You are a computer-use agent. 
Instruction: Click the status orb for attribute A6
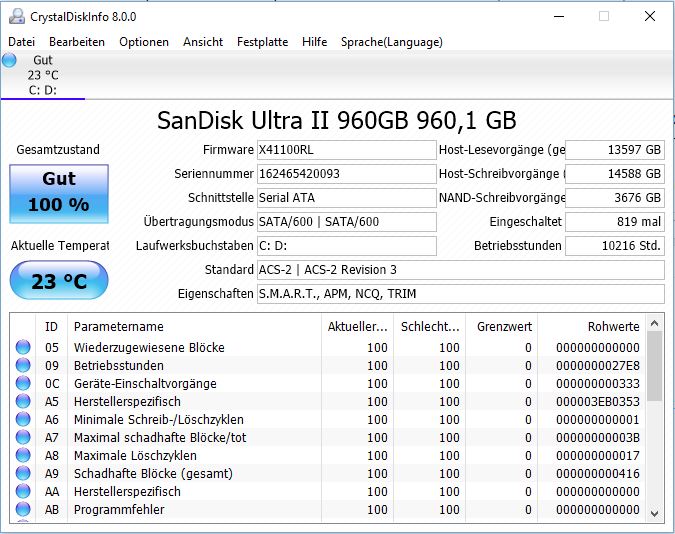(23, 419)
